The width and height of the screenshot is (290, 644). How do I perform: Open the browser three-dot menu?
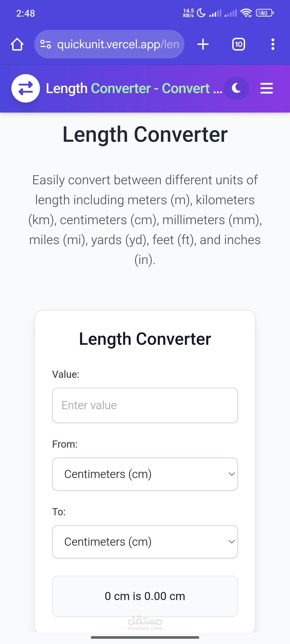coord(273,44)
